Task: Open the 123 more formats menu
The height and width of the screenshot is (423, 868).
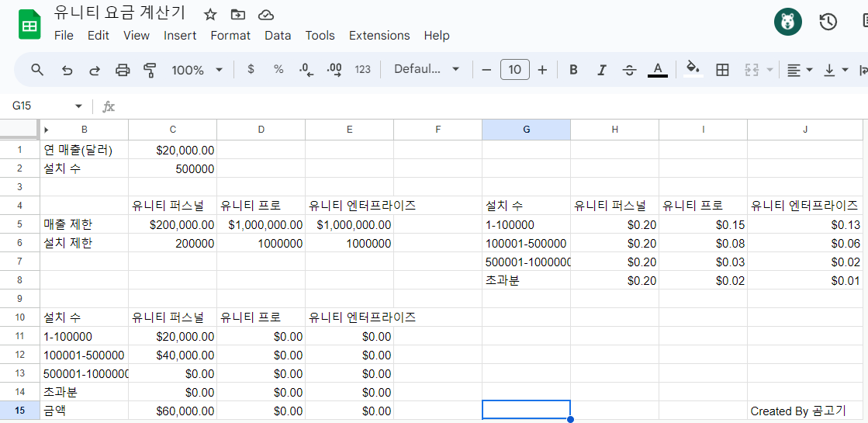Action: pyautogui.click(x=362, y=69)
